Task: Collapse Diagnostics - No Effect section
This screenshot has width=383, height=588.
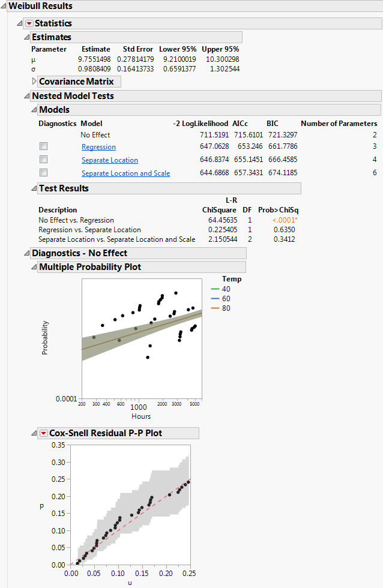Action: (x=26, y=253)
